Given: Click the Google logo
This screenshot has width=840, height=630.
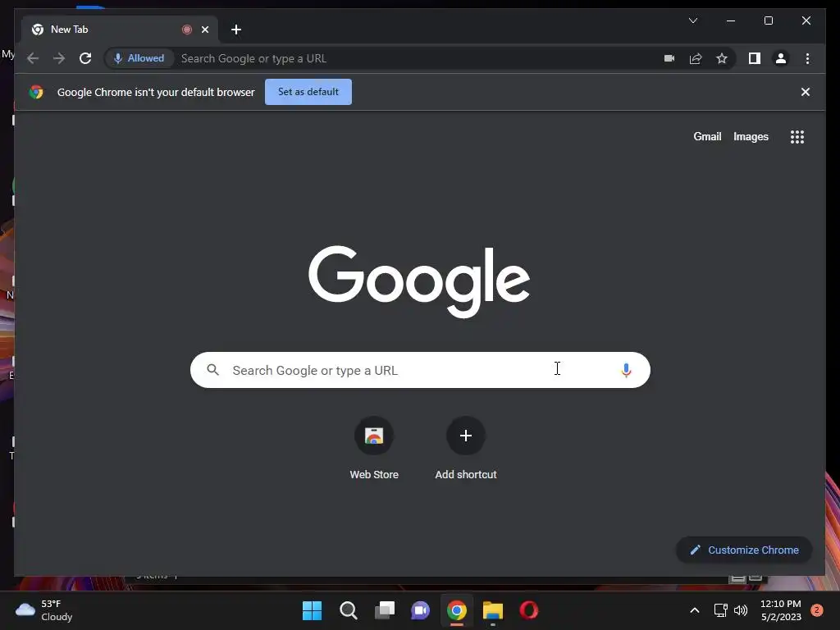Looking at the screenshot, I should (419, 281).
